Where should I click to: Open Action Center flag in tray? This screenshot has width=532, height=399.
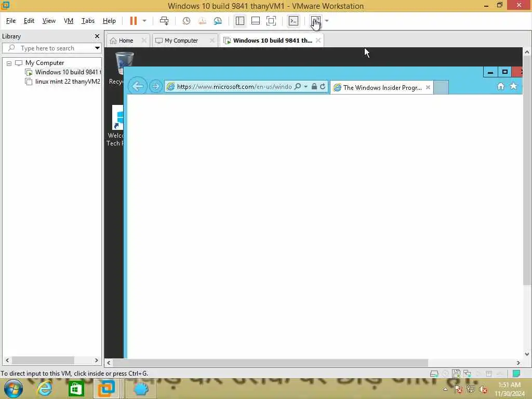(458, 389)
